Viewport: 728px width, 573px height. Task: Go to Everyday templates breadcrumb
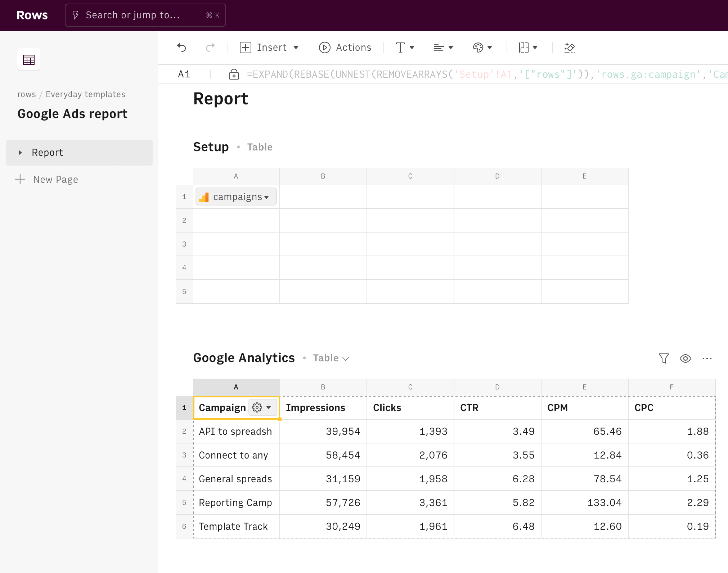pyautogui.click(x=85, y=94)
